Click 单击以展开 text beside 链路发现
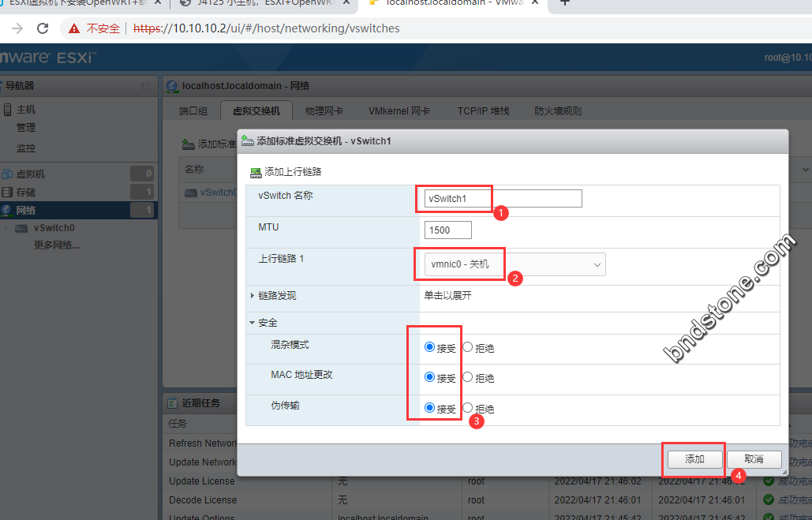Viewport: 812px width, 520px height. [x=448, y=296]
